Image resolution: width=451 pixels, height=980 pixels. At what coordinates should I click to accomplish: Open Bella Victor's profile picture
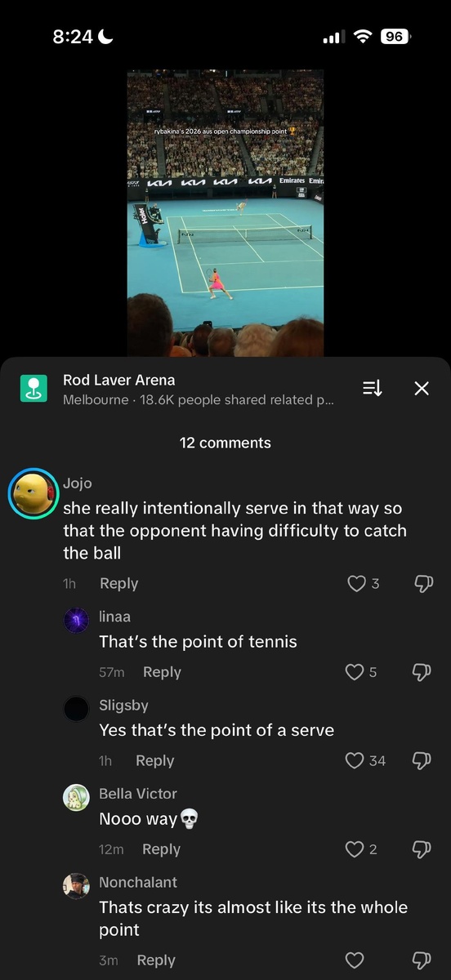(x=76, y=797)
